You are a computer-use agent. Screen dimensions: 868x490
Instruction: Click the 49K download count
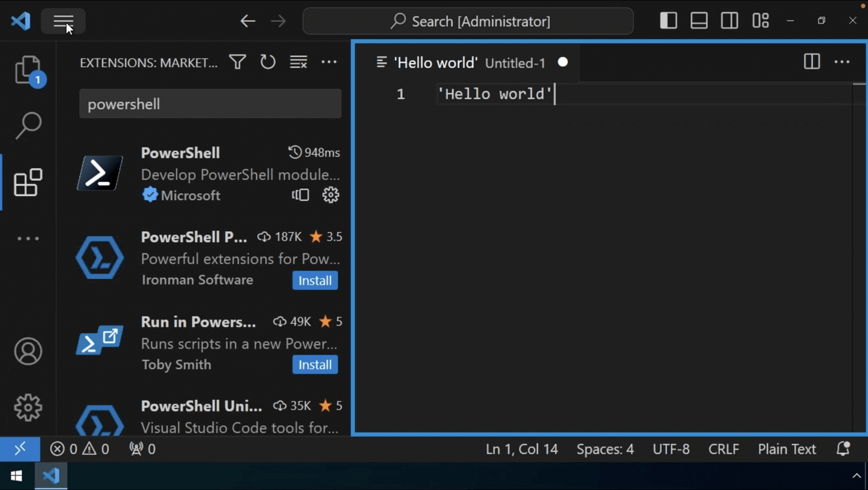pyautogui.click(x=292, y=322)
